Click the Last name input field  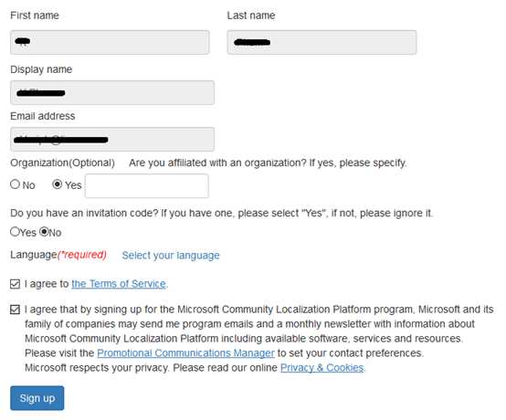coord(322,42)
